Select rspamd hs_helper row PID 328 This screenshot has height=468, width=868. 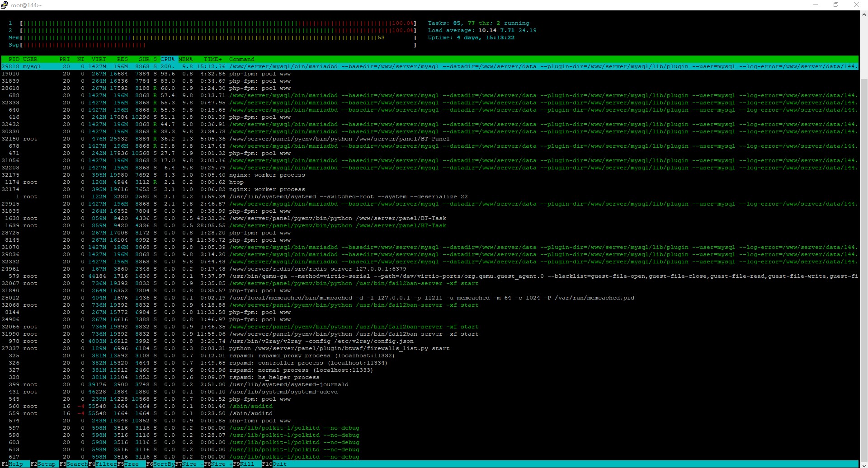pyautogui.click(x=429, y=377)
